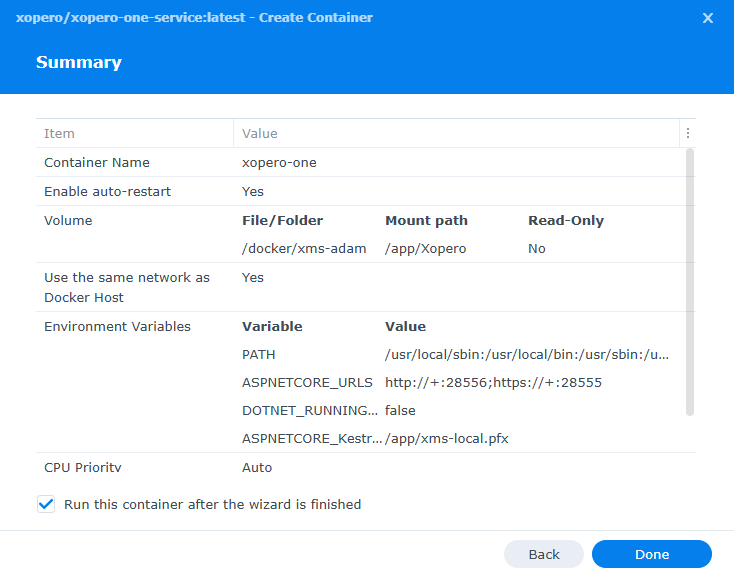Click the xopero-one container name value

(x=279, y=162)
